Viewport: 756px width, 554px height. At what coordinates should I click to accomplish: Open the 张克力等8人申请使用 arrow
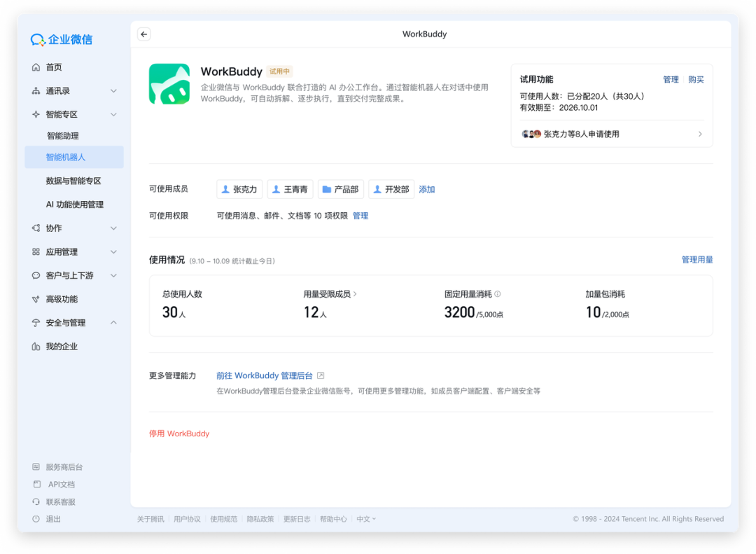[x=700, y=134]
